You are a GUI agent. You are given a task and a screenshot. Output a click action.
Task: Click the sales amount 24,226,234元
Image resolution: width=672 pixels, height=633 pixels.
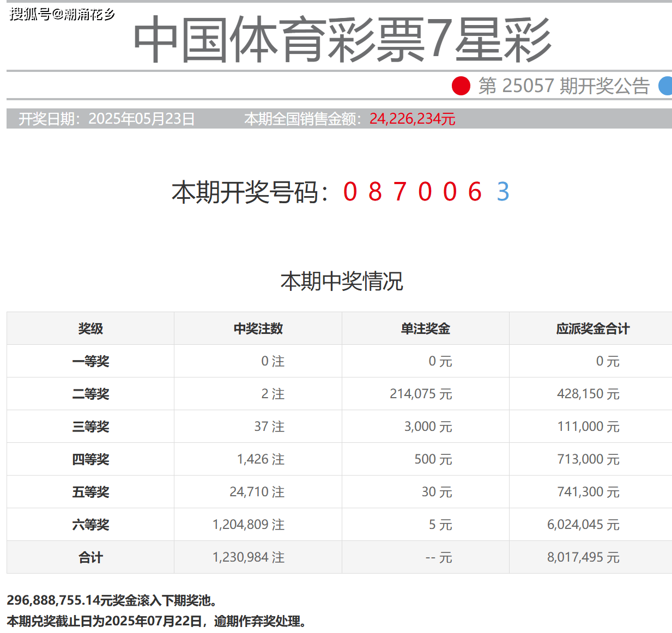pos(412,119)
